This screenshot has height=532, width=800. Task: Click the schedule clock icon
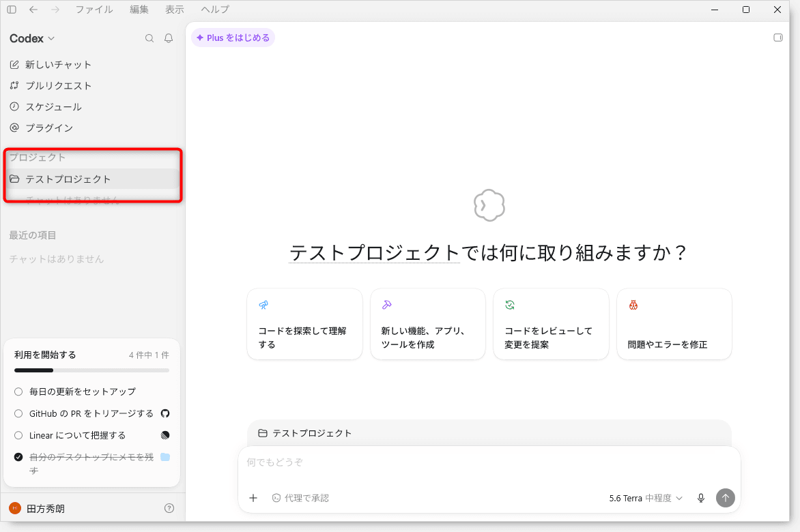(14, 106)
